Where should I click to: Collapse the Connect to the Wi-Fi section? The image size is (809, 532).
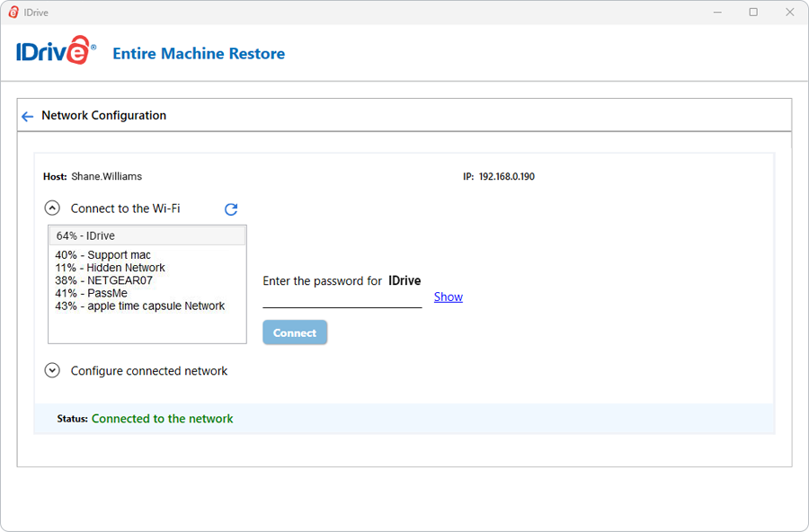pos(52,208)
